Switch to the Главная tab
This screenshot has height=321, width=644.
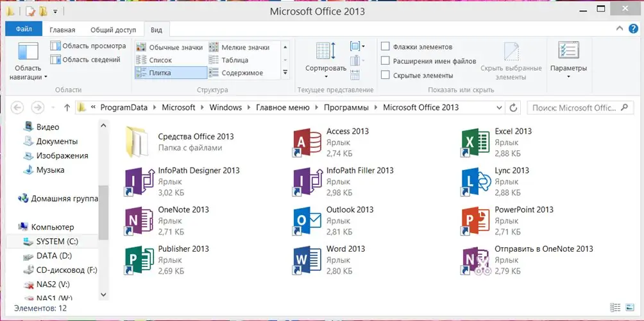(62, 30)
